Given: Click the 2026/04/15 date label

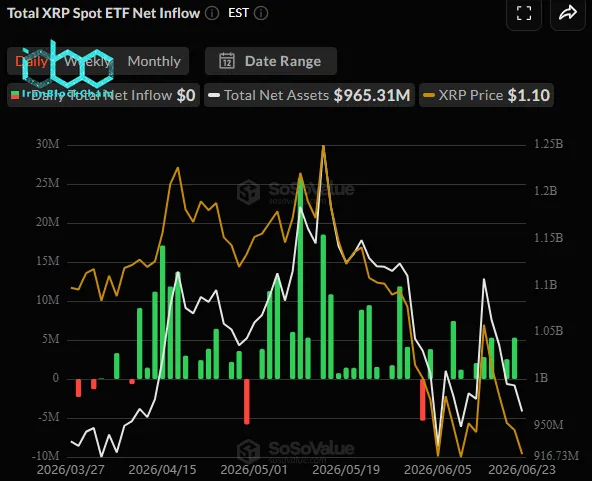Looking at the screenshot, I should [x=162, y=470].
